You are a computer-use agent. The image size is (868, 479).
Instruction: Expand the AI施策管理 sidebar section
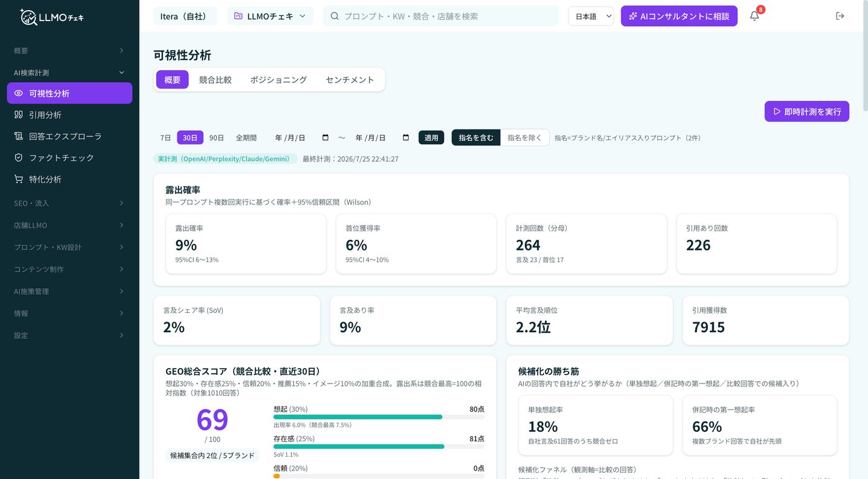[x=69, y=291]
